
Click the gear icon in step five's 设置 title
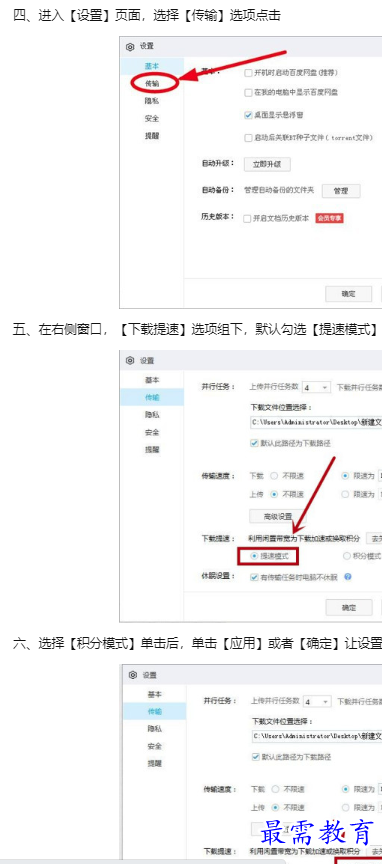130,360
